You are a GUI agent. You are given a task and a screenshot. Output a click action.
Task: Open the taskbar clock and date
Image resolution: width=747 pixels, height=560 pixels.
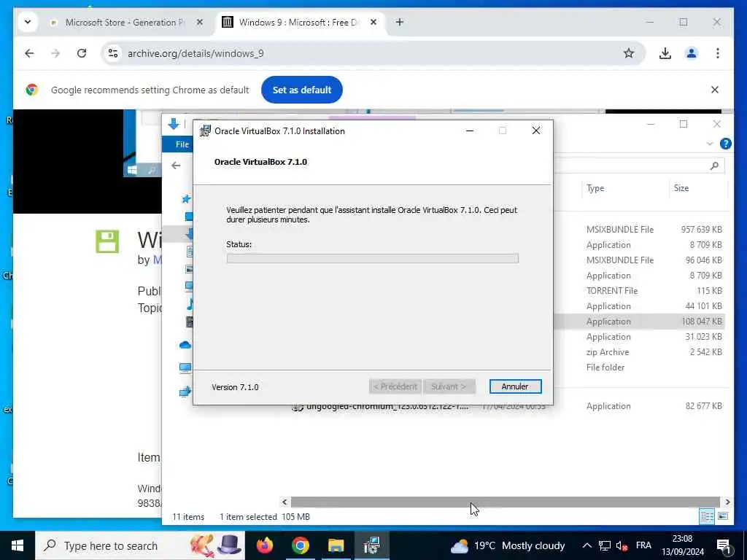coord(682,545)
